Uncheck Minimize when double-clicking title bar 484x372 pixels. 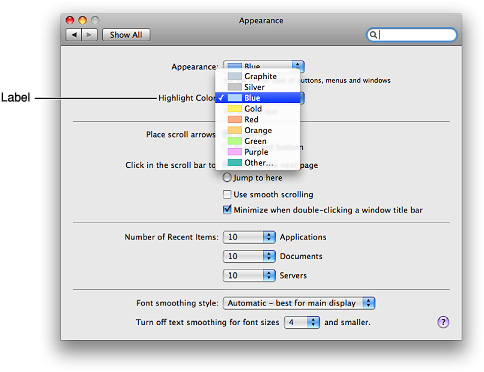coord(227,210)
